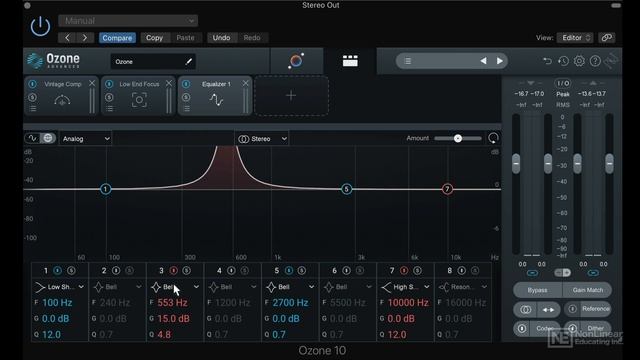Click the Bypass button
The width and height of the screenshot is (640, 360).
537,290
